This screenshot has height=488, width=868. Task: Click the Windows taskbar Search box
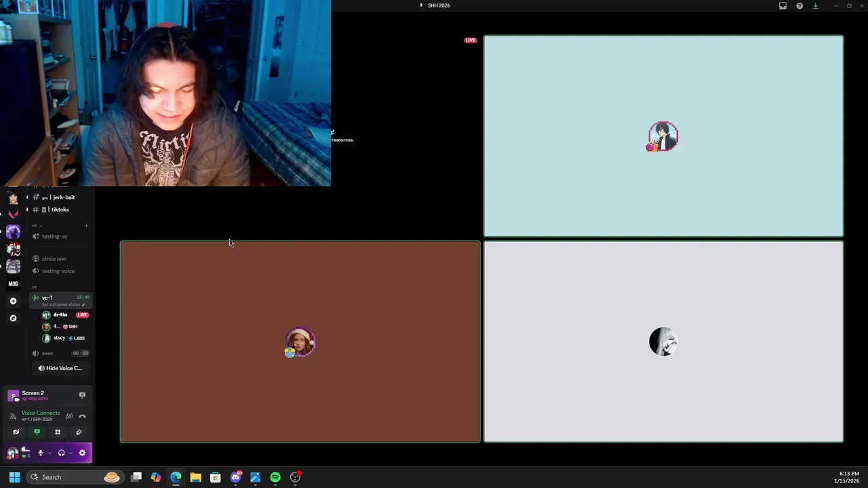coord(75,477)
